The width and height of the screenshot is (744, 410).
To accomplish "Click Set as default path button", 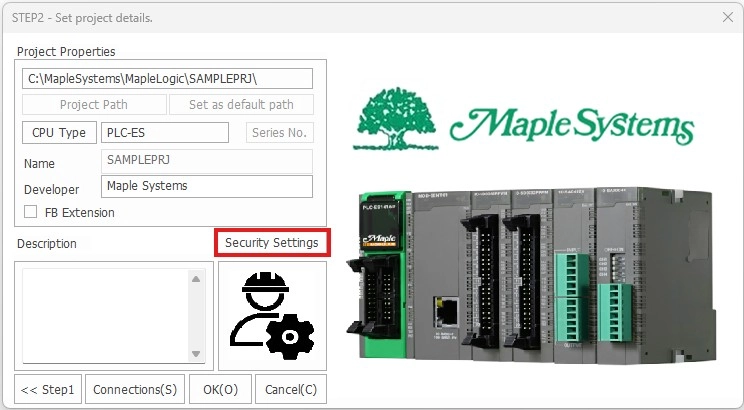I will click(241, 104).
